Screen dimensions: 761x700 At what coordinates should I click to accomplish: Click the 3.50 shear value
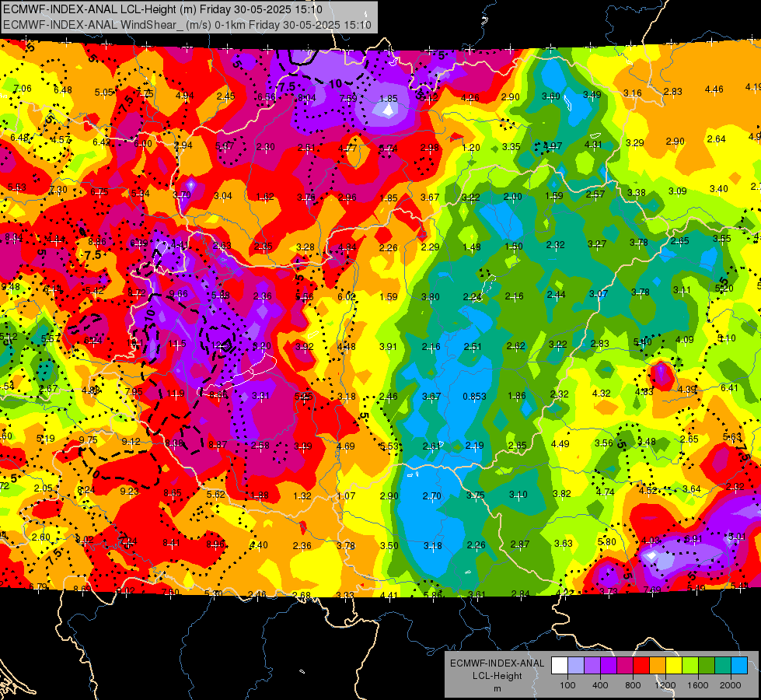point(389,545)
